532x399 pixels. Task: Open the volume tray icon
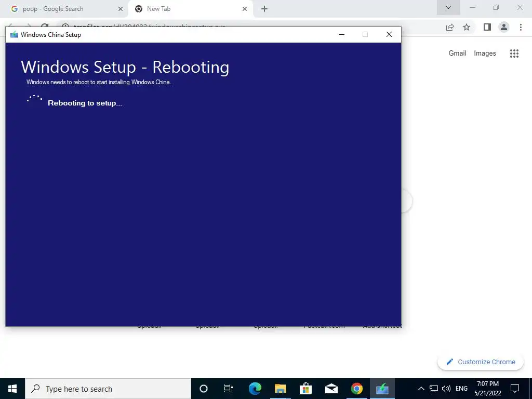click(x=446, y=389)
